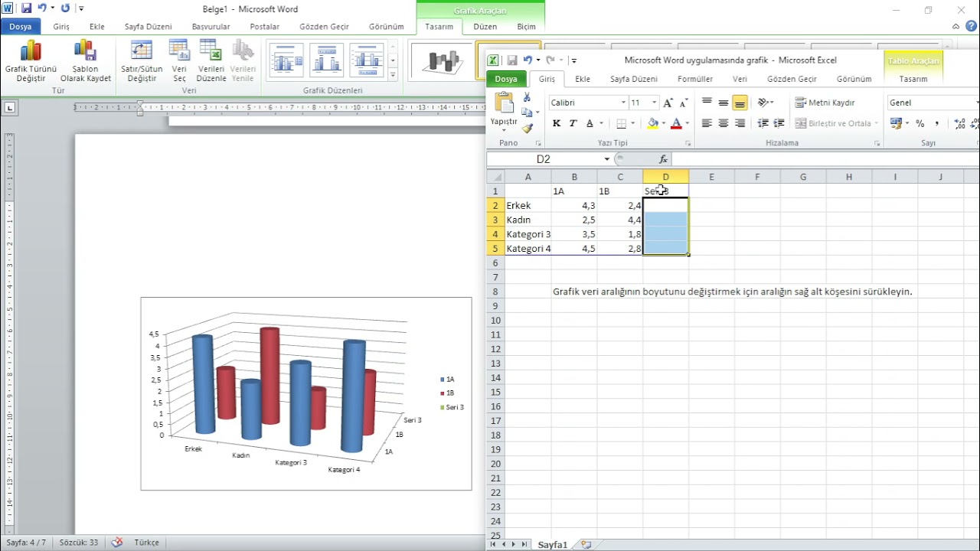The height and width of the screenshot is (551, 980).
Task: Increase indent in Excel Hizalama group
Action: [x=779, y=123]
